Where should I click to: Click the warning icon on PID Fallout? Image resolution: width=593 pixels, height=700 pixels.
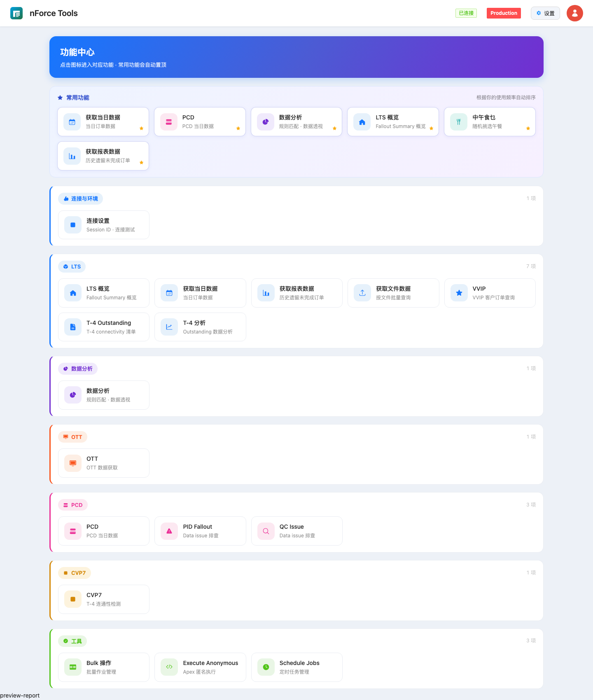pos(169,531)
